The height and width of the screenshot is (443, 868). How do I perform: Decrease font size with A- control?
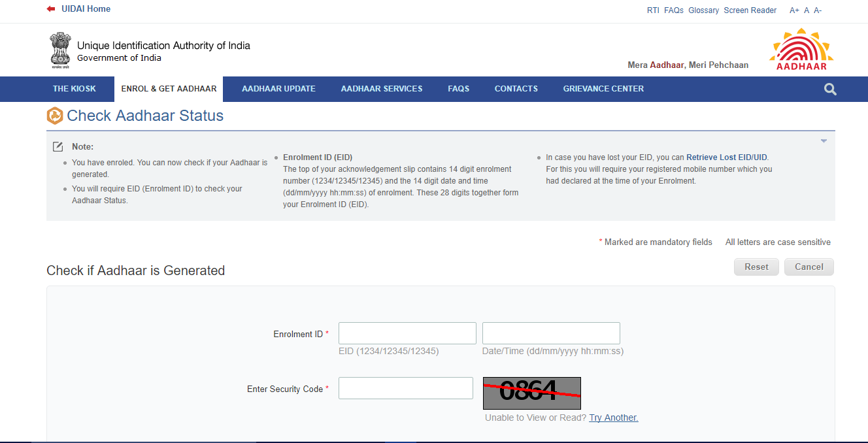coord(817,10)
